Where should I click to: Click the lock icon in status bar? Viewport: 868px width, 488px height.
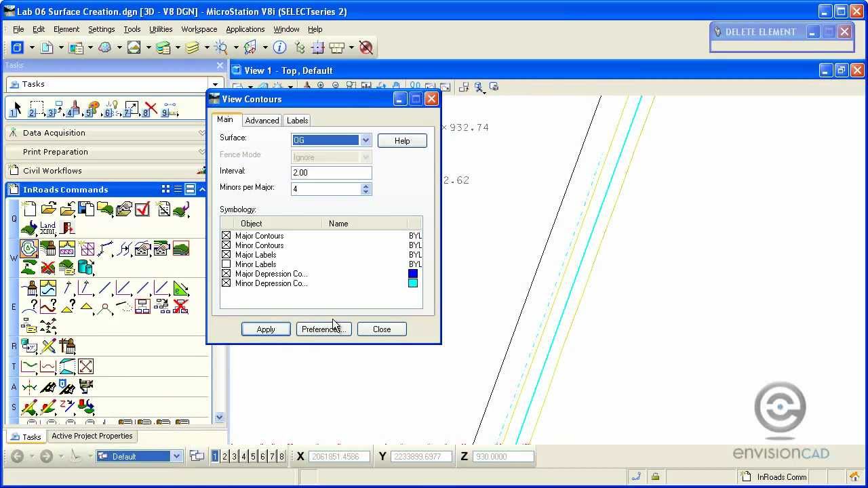point(655,476)
